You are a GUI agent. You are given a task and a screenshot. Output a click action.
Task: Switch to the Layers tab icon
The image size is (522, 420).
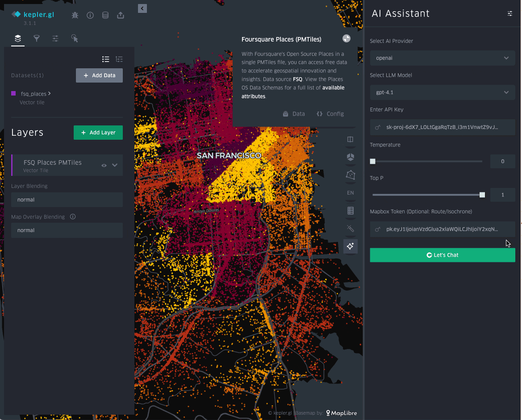(x=18, y=38)
